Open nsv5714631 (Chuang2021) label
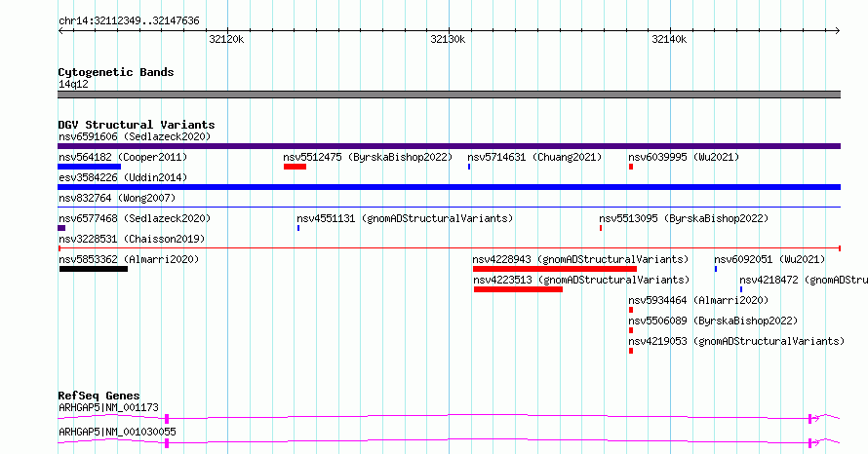The height and width of the screenshot is (454, 868). pyautogui.click(x=534, y=157)
